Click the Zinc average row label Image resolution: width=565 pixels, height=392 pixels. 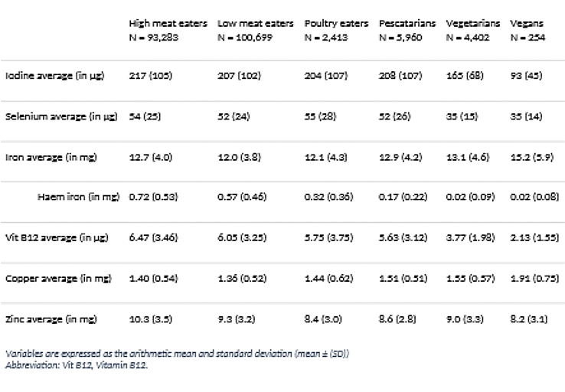pyautogui.click(x=50, y=318)
